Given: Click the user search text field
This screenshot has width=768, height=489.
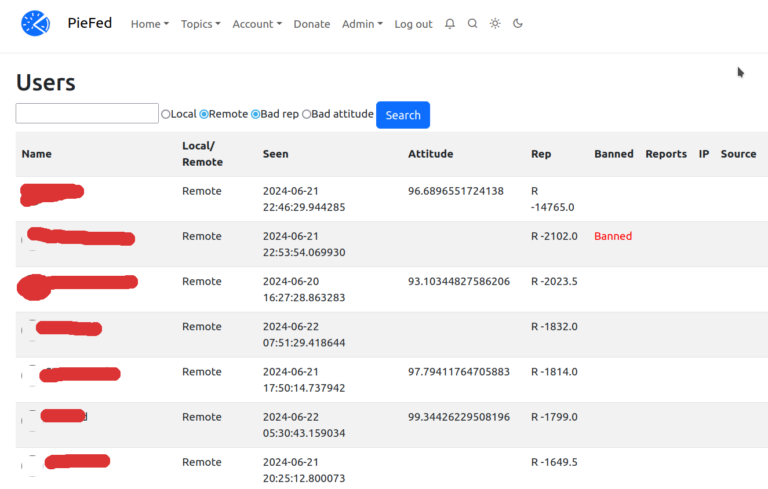Looking at the screenshot, I should click(87, 114).
